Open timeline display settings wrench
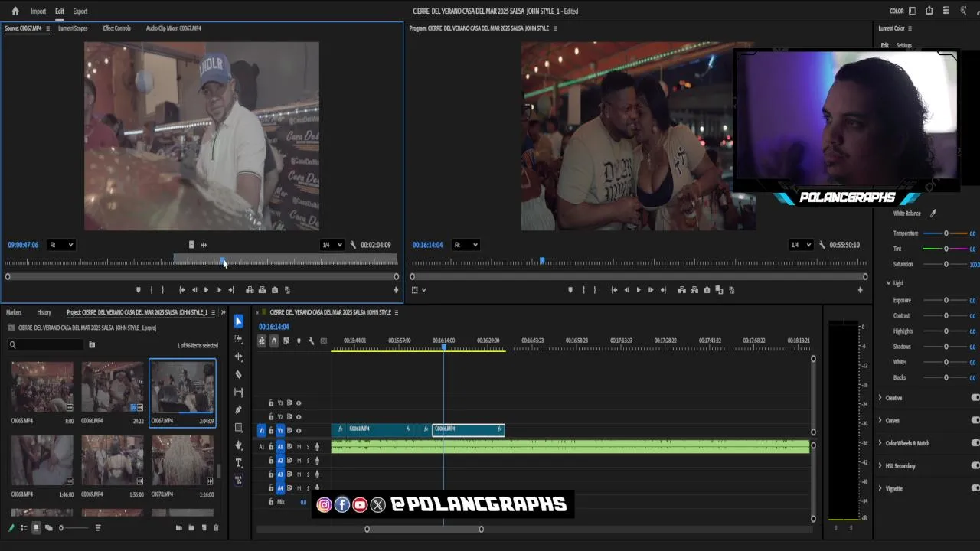 [x=311, y=341]
